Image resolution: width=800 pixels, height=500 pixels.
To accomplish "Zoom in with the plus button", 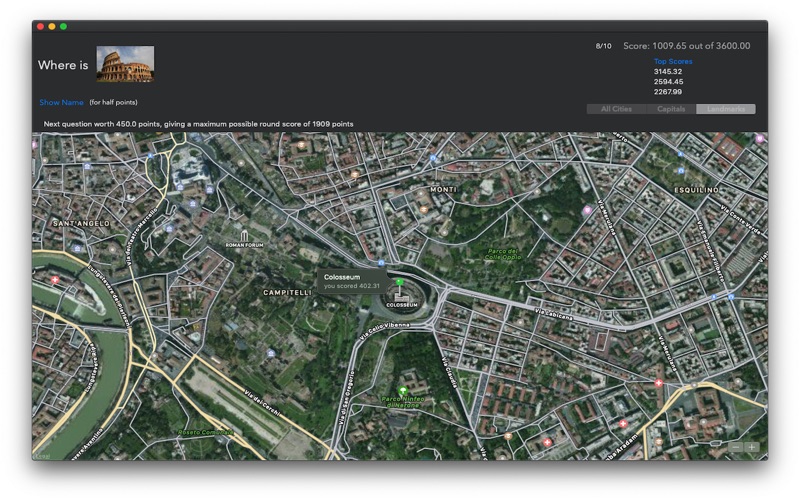I will click(752, 447).
